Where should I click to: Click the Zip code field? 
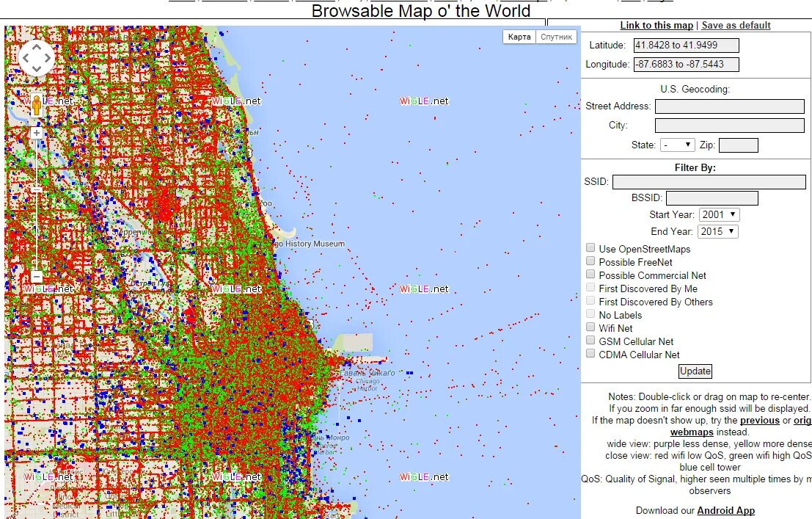click(739, 145)
